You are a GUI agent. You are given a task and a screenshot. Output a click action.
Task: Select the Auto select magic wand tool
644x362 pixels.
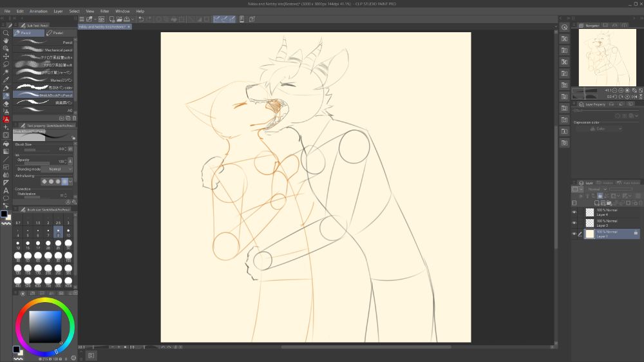coord(6,72)
